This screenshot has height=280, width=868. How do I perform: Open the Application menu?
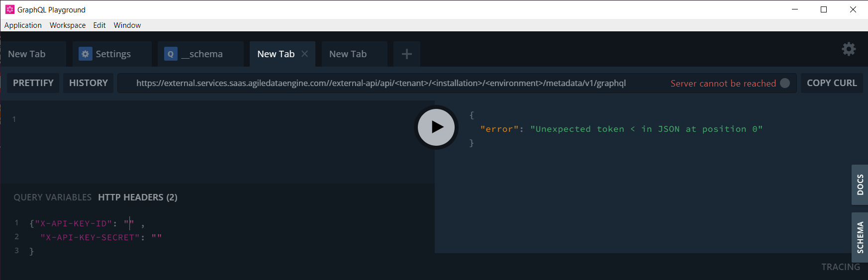[23, 25]
